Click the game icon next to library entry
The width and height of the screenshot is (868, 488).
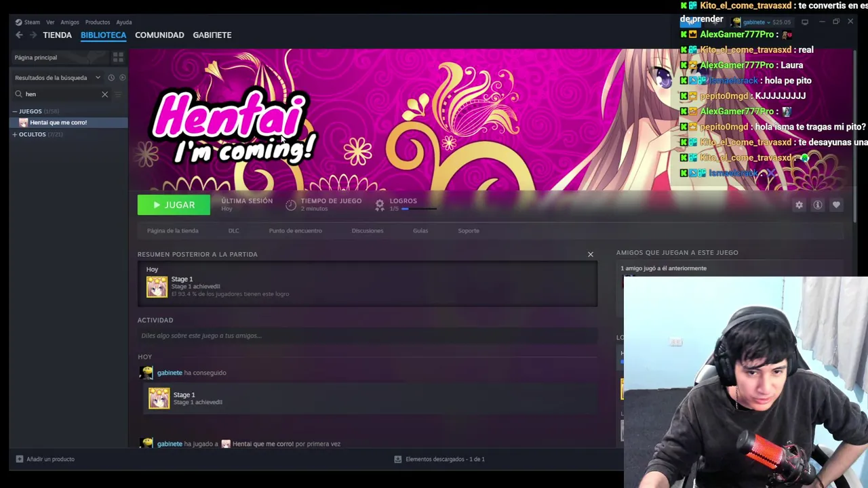click(24, 123)
